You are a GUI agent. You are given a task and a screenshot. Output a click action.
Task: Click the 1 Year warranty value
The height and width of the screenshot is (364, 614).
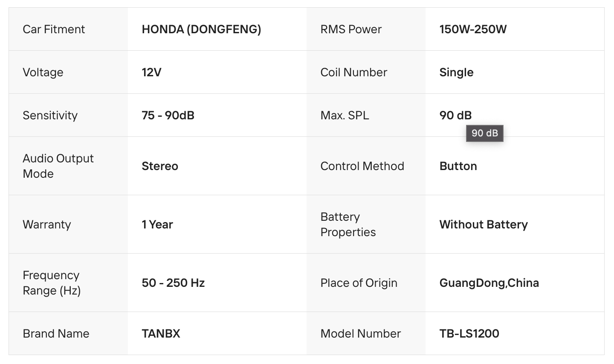(157, 225)
